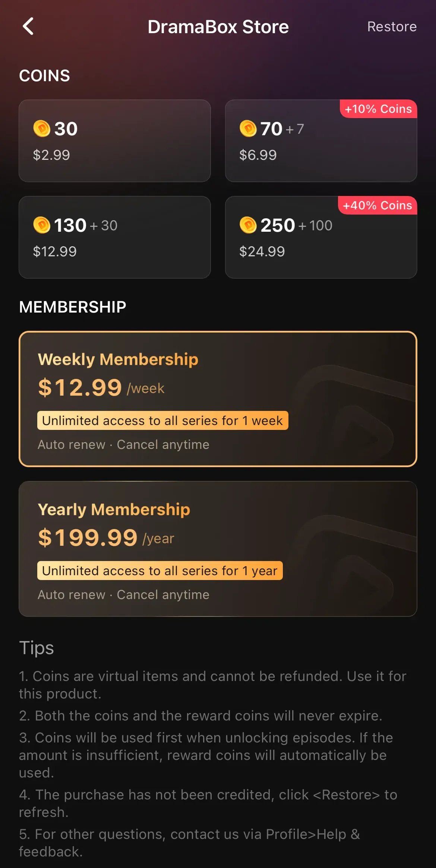Tap the unlimited access banner for 1 year
The image size is (436, 868).
(x=159, y=571)
